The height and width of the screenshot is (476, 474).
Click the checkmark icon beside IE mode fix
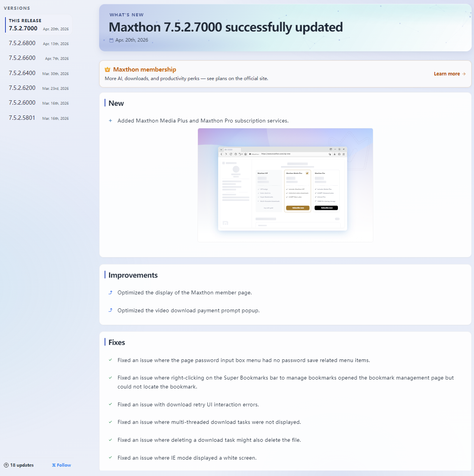click(110, 458)
